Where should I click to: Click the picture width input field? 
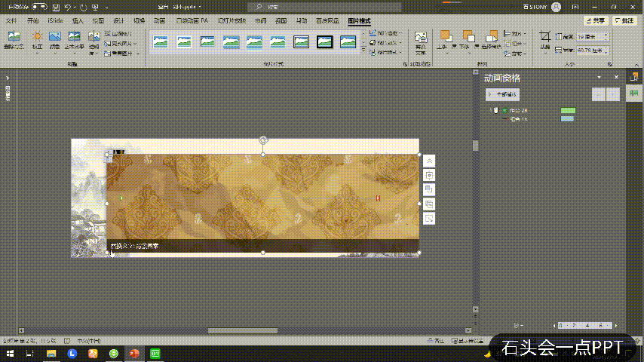[592, 50]
